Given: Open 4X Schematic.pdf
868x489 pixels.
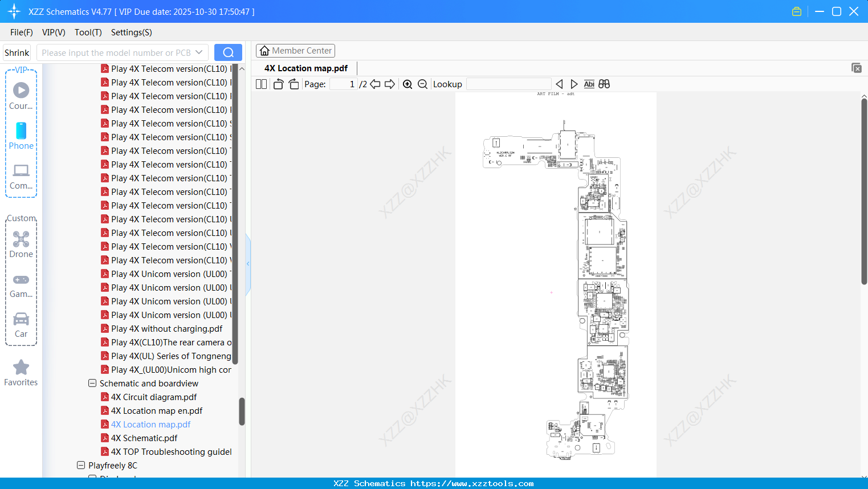Looking at the screenshot, I should pos(144,438).
